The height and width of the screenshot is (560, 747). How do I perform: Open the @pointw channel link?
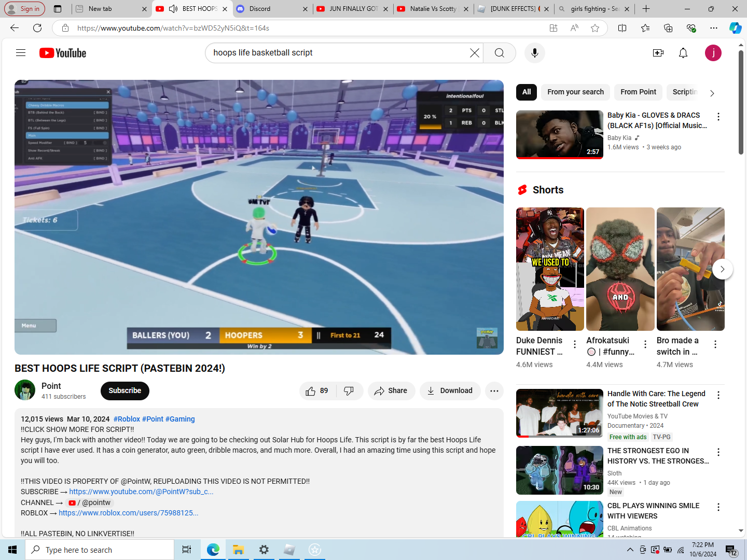[89, 502]
